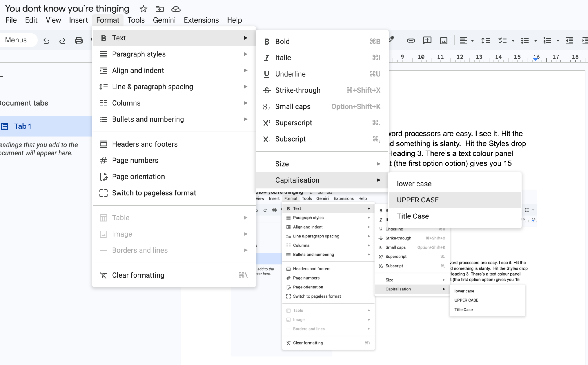The height and width of the screenshot is (365, 588).
Task: Click the Redo arrow in toolbar
Action: [x=62, y=41]
